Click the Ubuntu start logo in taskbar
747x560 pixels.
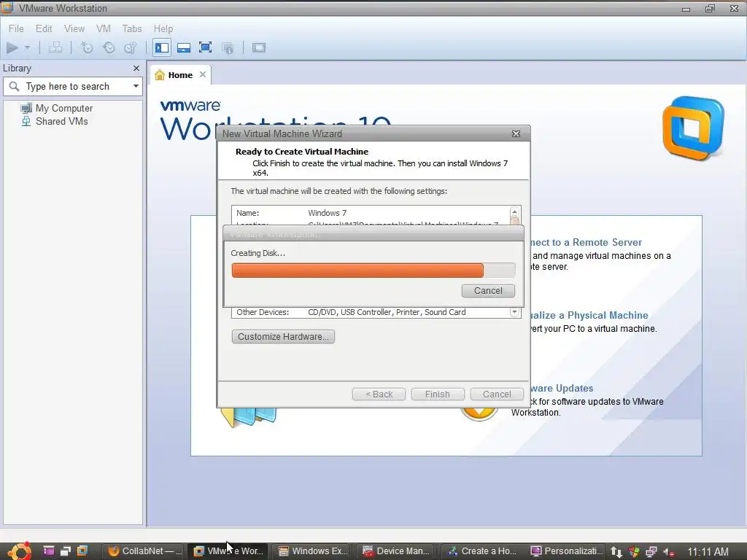[x=20, y=551]
